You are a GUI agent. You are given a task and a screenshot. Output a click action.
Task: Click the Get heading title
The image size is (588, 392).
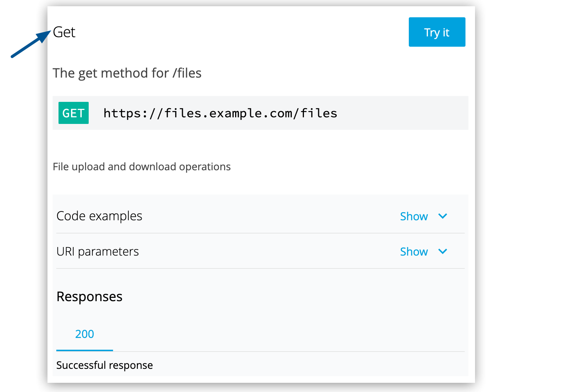pyautogui.click(x=64, y=32)
